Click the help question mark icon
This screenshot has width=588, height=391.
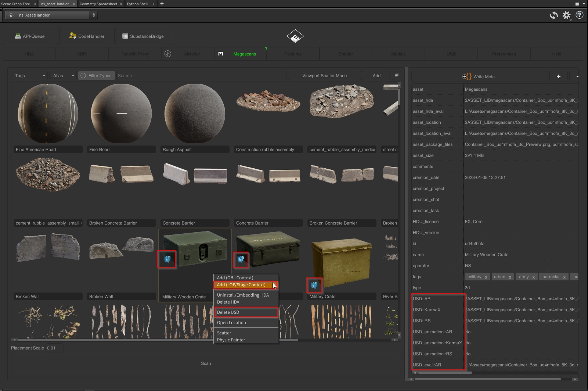[x=580, y=15]
